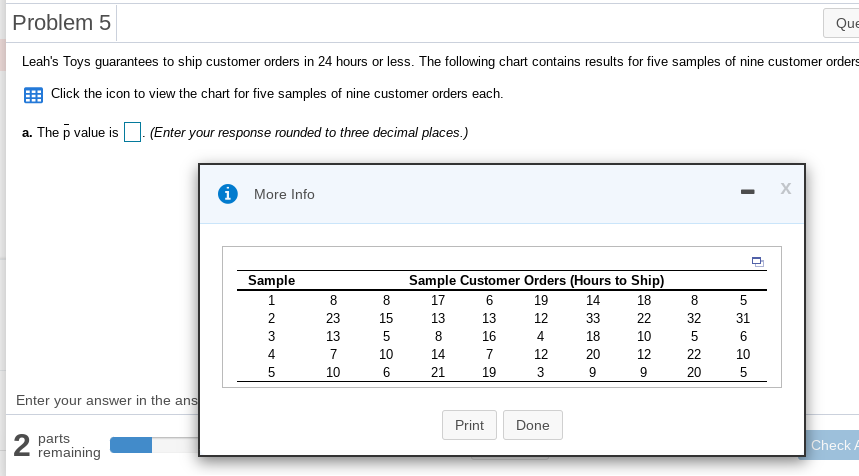
Task: Click the blue info icon
Action: point(228,194)
